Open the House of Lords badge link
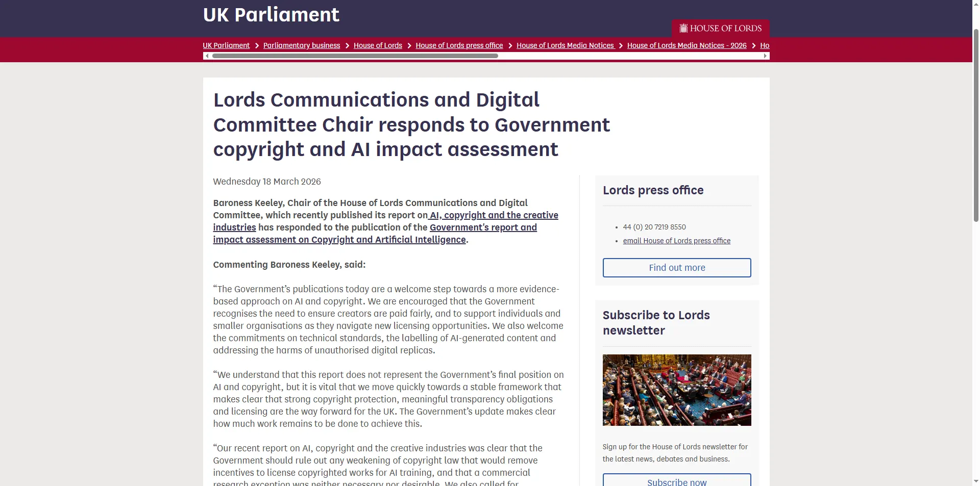The image size is (980, 486). click(720, 28)
